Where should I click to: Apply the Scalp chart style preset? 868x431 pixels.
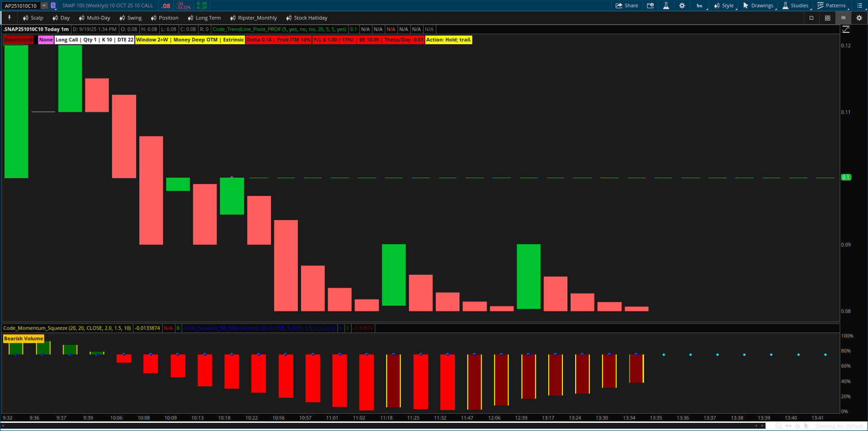(x=33, y=18)
